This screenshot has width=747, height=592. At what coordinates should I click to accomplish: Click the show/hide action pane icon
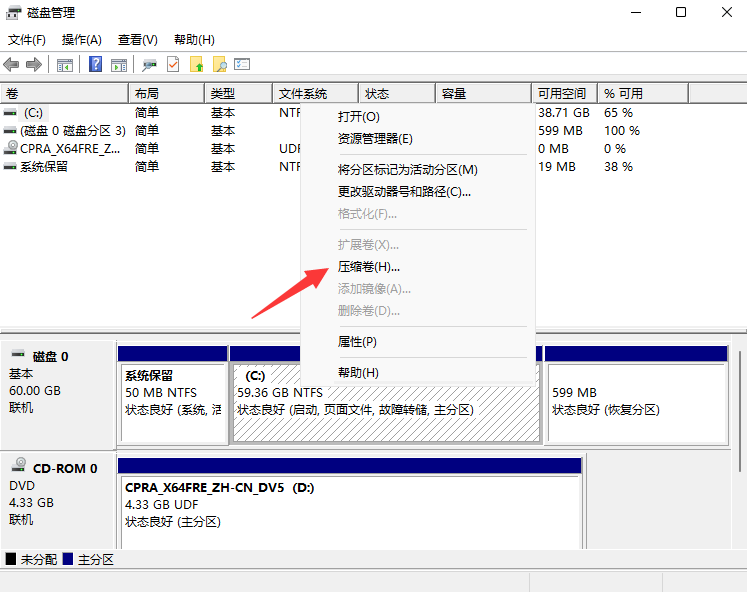pyautogui.click(x=119, y=65)
